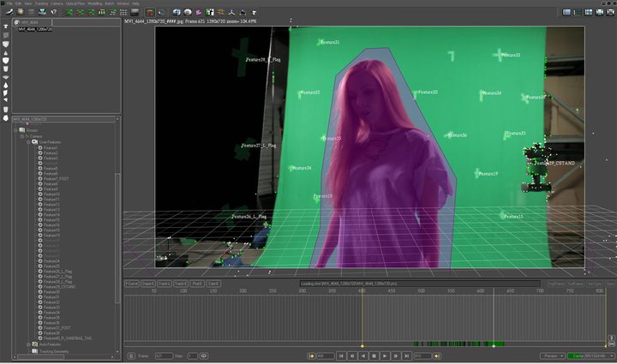Select Tracking Geometry in the tree
Viewport: 617px width, 364px height.
(54, 351)
